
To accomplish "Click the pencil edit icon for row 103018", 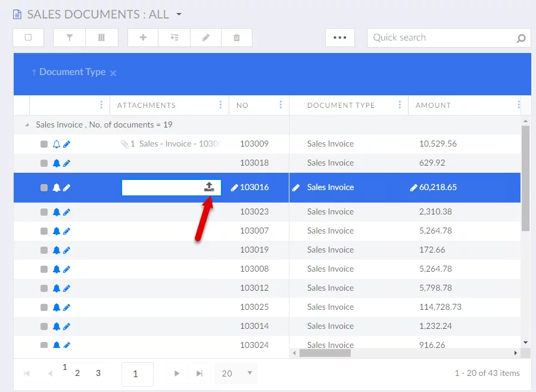I will [67, 163].
